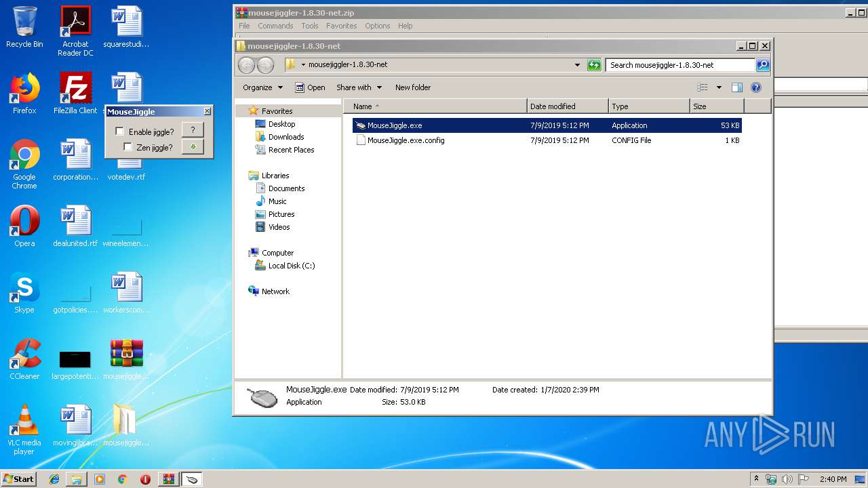
Task: Select the mousejiggler folder icon on the desktop
Action: click(127, 426)
